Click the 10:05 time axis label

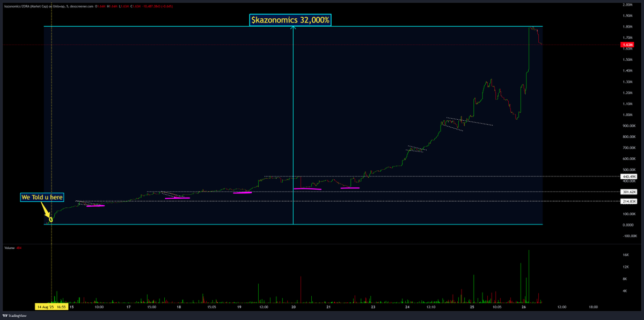496,308
